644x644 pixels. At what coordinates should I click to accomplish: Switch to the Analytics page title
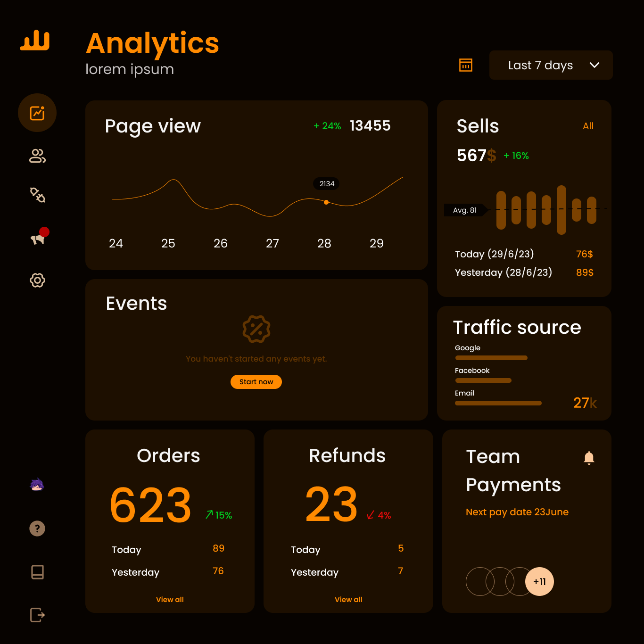[x=152, y=43]
